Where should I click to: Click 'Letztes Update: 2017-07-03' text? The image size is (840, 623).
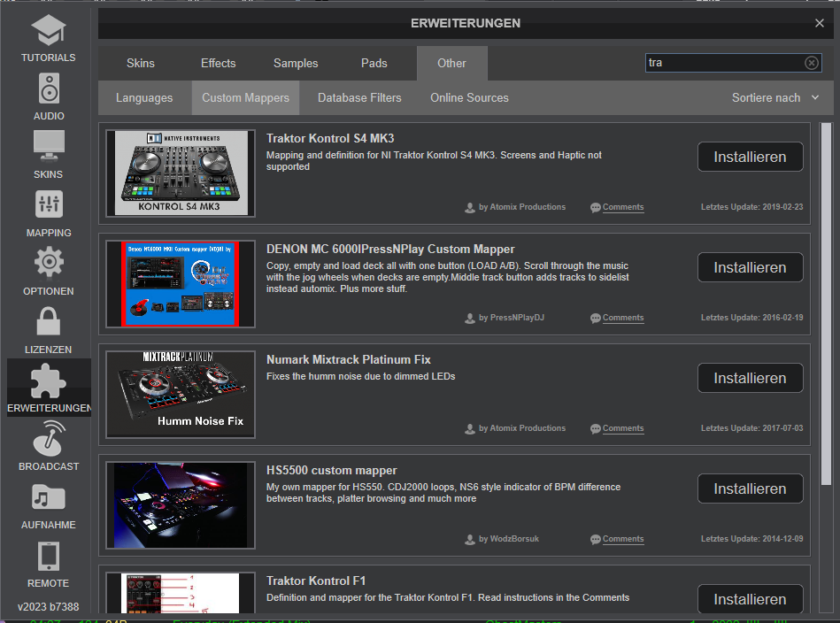pyautogui.click(x=752, y=428)
